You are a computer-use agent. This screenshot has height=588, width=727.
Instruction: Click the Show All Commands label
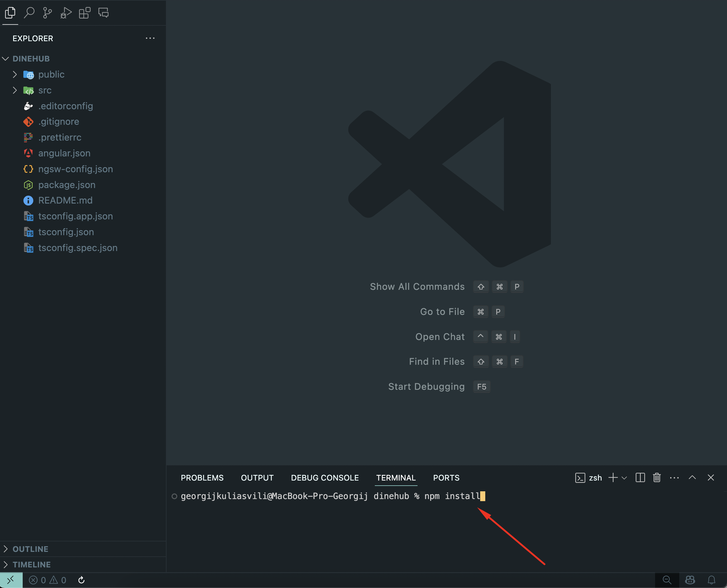click(417, 287)
